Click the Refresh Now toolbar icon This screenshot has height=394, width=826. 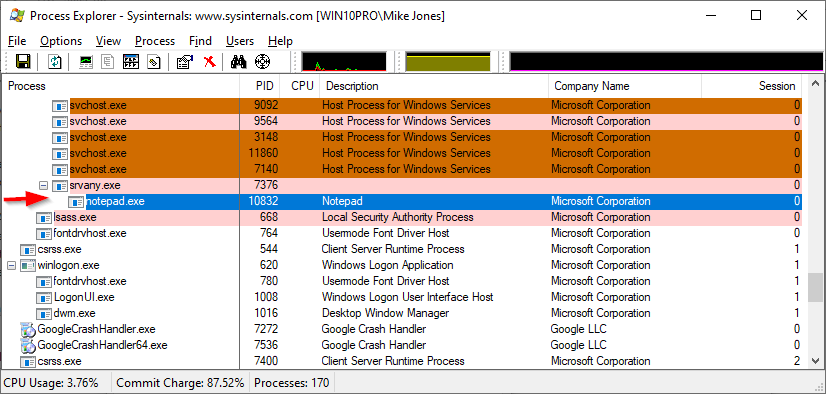coord(55,62)
